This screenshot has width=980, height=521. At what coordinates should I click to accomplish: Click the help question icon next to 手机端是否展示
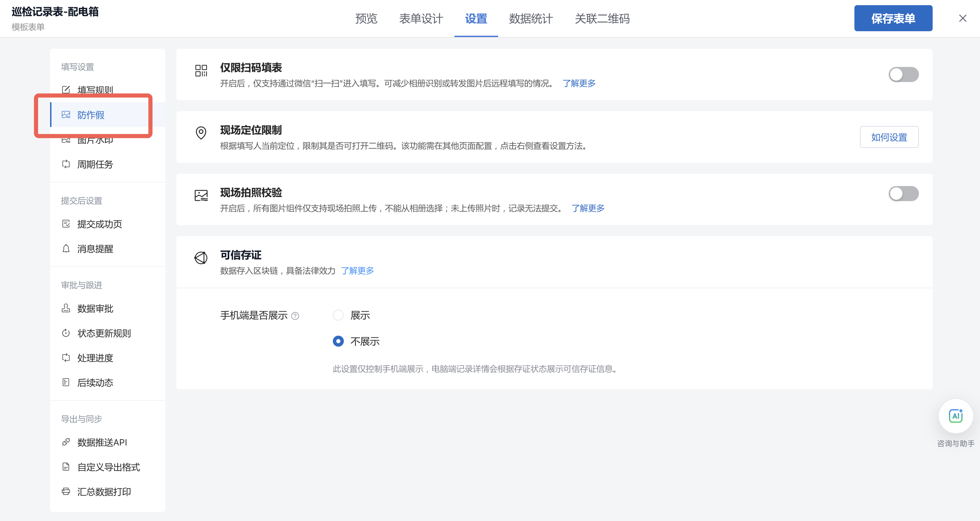tap(295, 316)
